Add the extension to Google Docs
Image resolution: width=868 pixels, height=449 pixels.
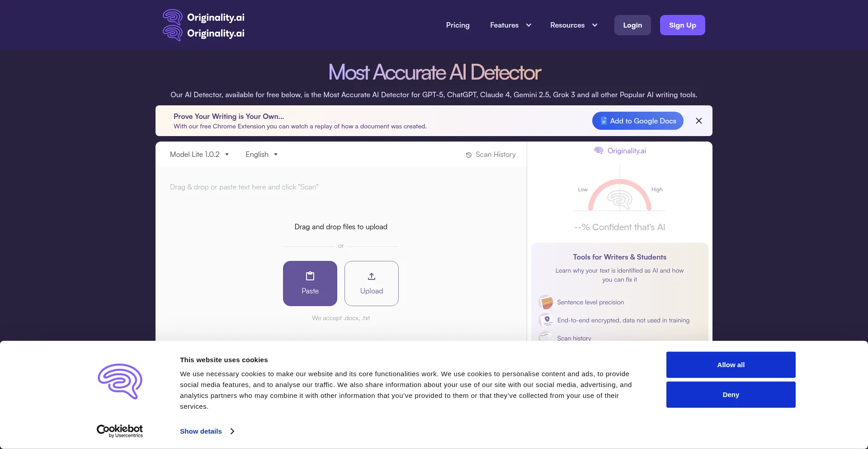click(637, 121)
